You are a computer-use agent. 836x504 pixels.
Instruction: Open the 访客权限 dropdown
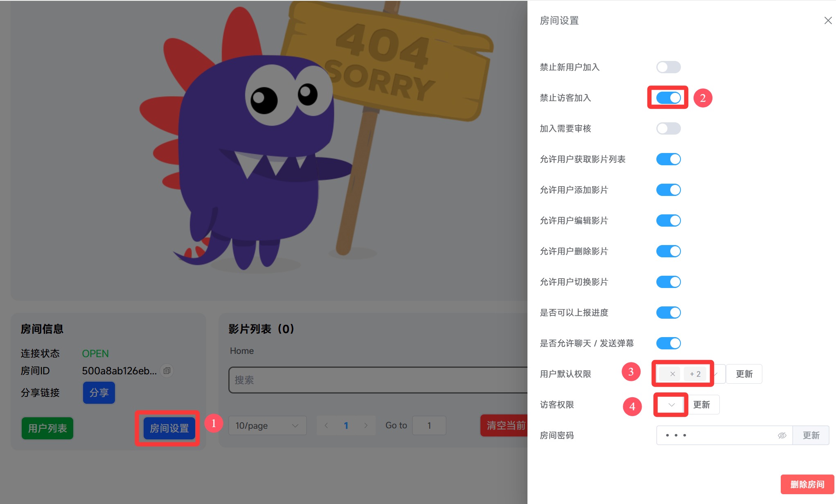click(x=671, y=405)
